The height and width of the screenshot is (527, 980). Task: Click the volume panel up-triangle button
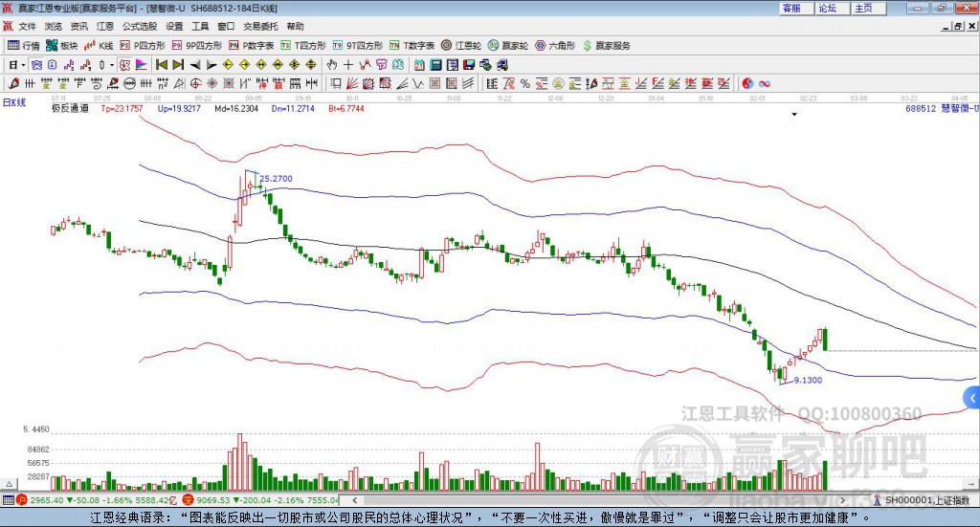click(9, 484)
